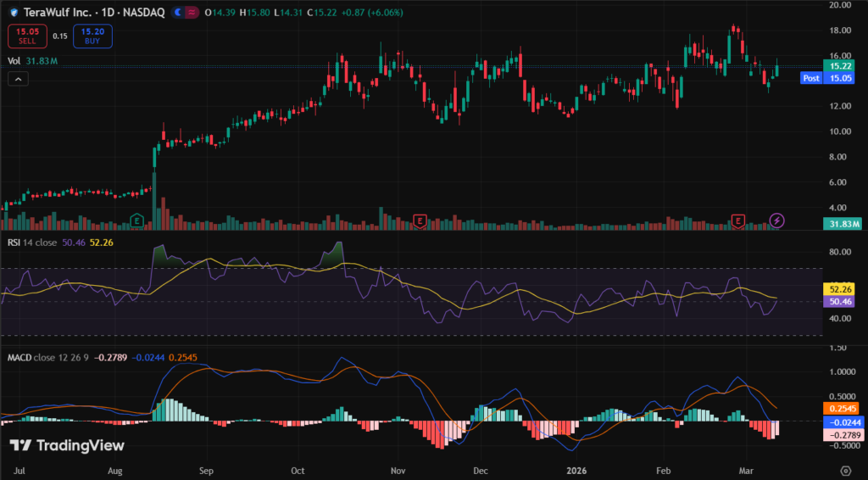The height and width of the screenshot is (480, 868).
Task: Click the pink approximate-data indicator icon
Action: pos(194,13)
